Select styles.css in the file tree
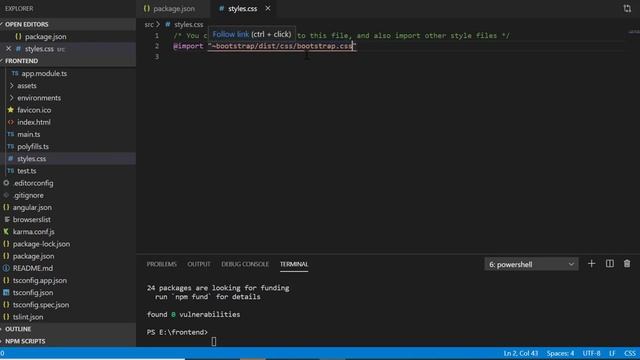This screenshot has height=360, width=640. (31, 159)
